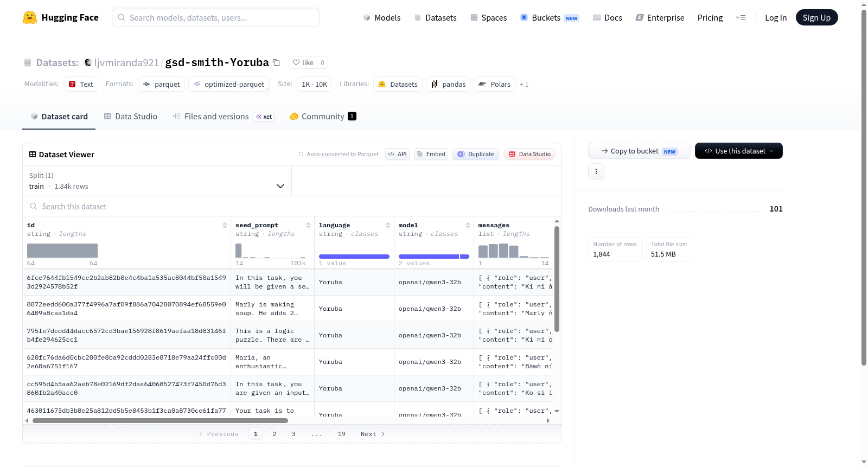
Task: Go to page 2 of the dataset
Action: (x=275, y=434)
